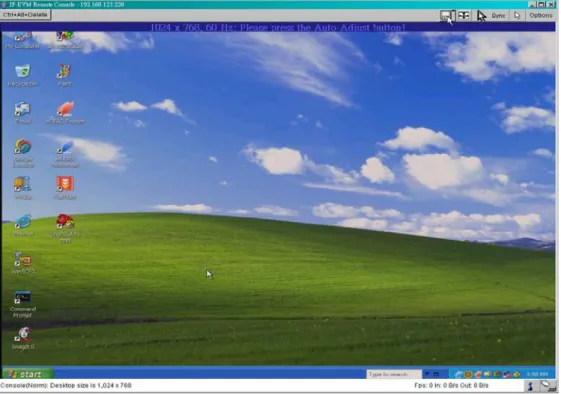
Task: Click the connection status icon at the bottom right
Action: pos(546,385)
